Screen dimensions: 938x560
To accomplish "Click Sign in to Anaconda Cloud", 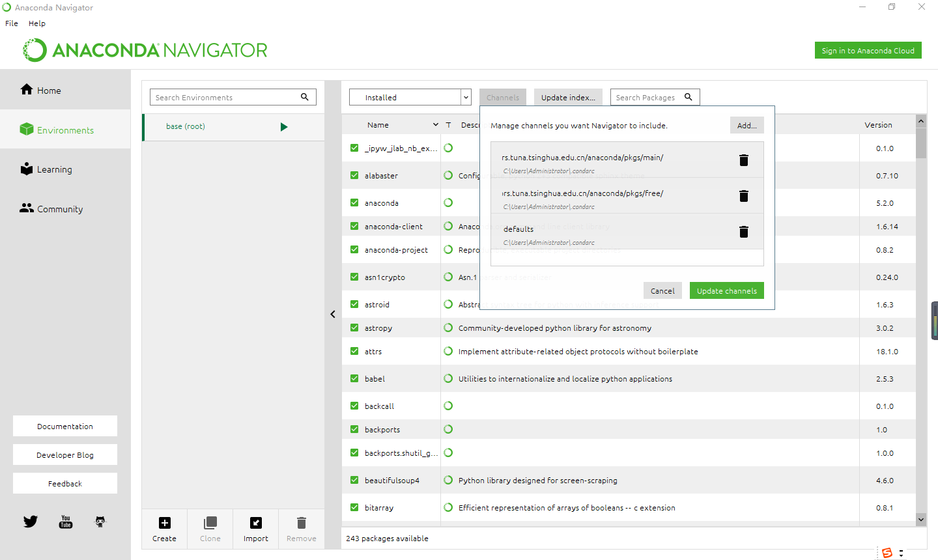I will (x=868, y=50).
